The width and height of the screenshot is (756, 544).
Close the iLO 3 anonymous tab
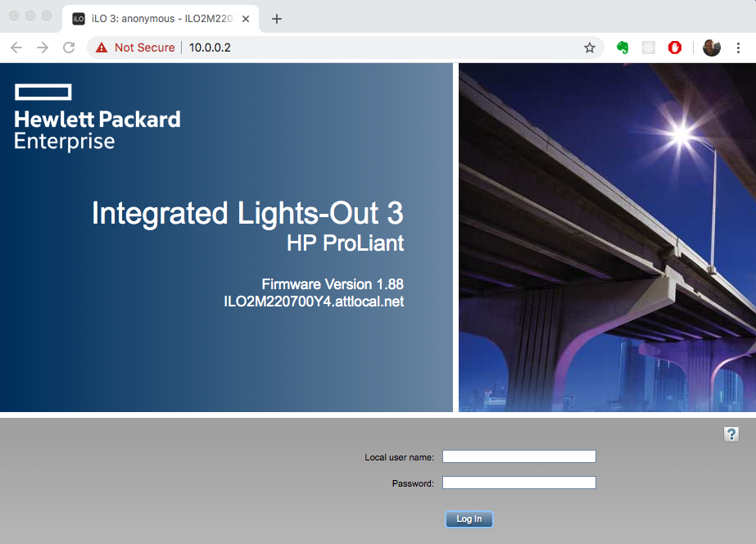point(246,19)
